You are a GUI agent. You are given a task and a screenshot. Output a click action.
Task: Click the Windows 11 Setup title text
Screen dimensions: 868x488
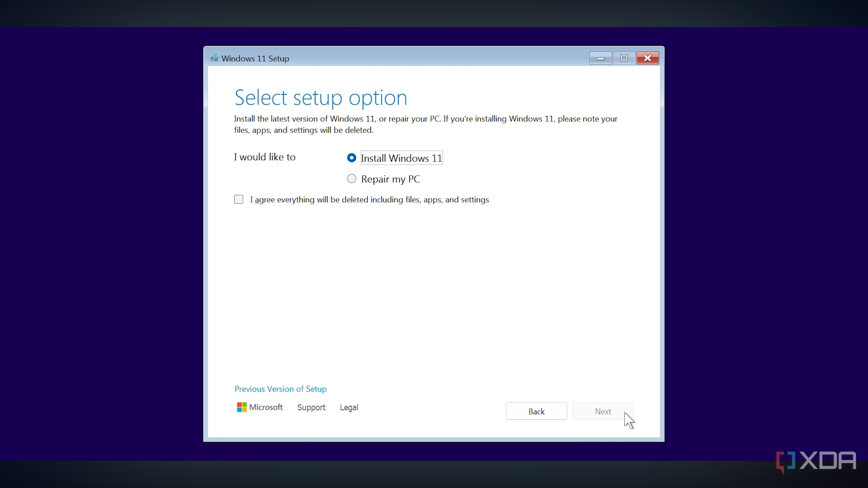pos(255,59)
